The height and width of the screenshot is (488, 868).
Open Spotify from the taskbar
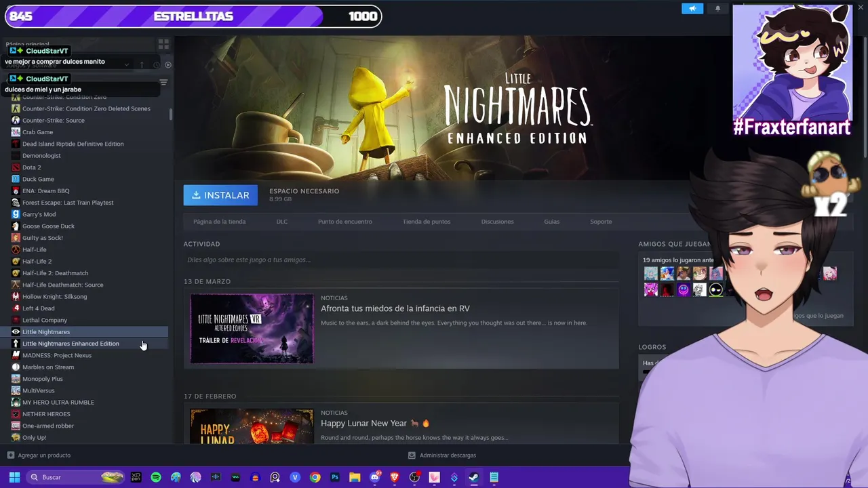pyautogui.click(x=156, y=477)
